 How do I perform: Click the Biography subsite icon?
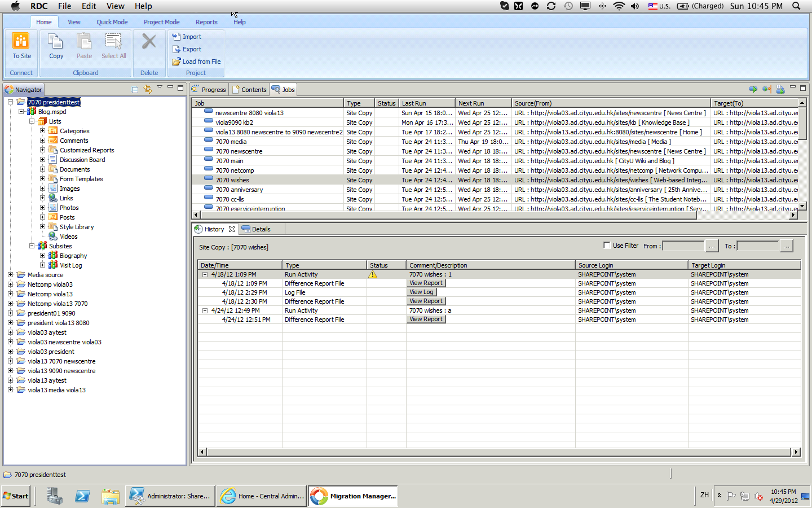click(x=53, y=256)
